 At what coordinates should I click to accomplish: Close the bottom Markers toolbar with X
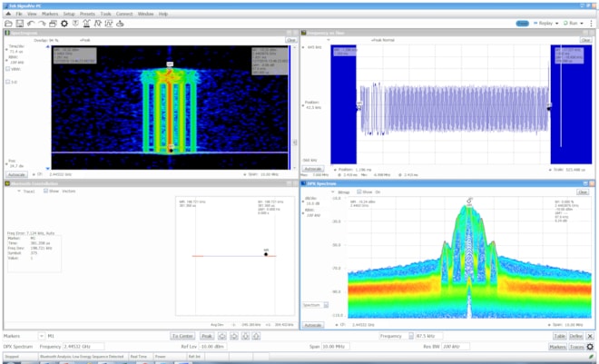click(x=590, y=336)
